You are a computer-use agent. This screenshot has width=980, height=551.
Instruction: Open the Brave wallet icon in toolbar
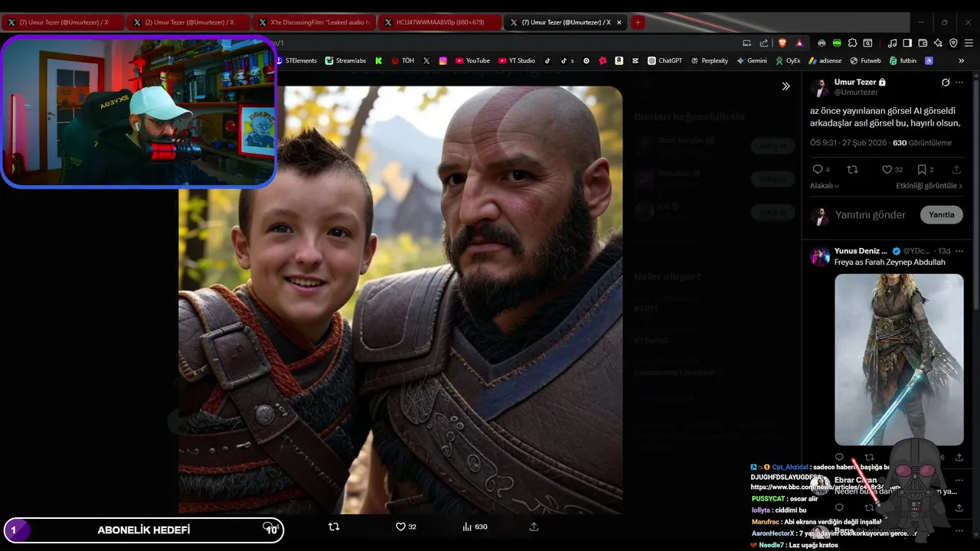click(x=923, y=43)
